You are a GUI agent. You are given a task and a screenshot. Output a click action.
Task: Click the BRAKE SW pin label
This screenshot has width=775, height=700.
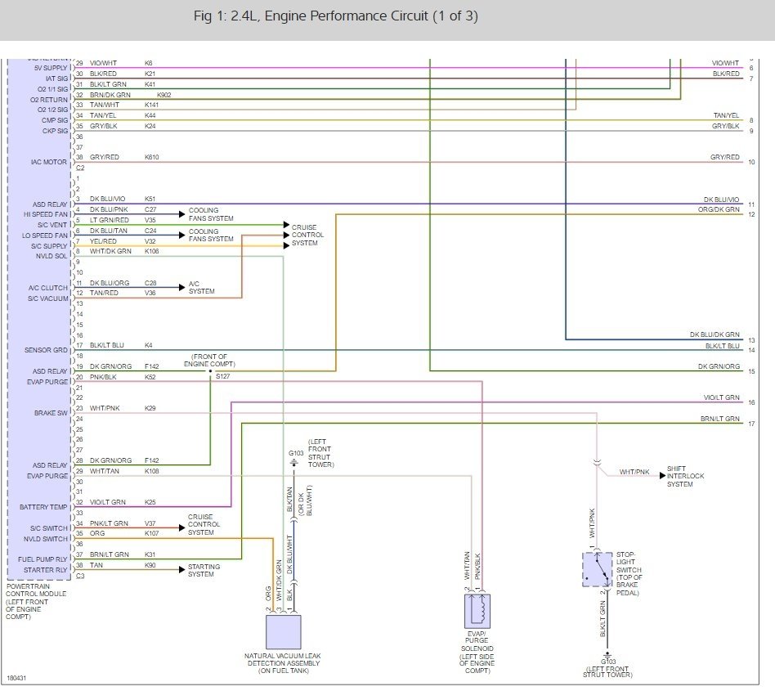[51, 413]
